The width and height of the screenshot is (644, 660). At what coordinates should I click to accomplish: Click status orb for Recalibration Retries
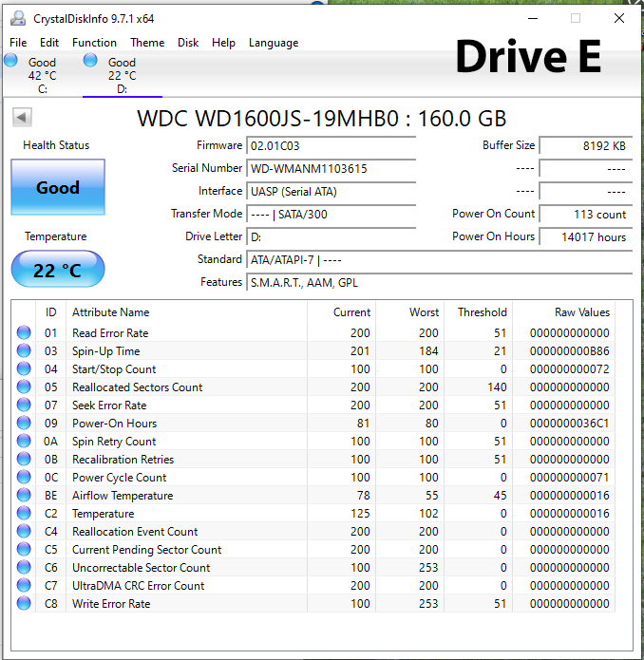click(x=24, y=459)
